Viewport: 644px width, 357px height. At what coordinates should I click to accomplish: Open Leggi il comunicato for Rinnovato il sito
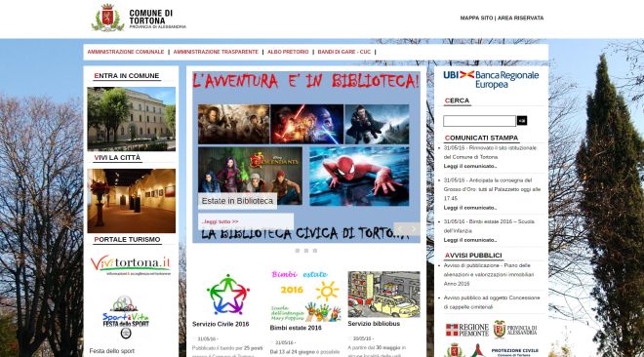pos(470,166)
